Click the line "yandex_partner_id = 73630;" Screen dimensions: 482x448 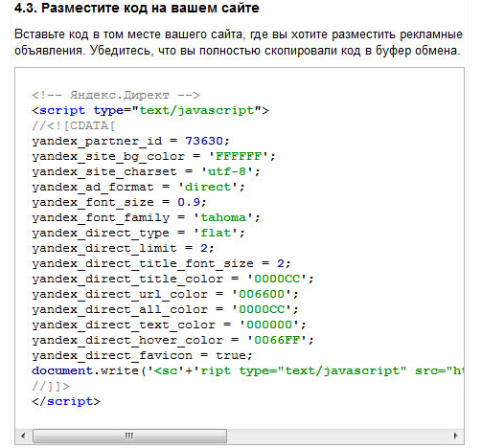[130, 141]
